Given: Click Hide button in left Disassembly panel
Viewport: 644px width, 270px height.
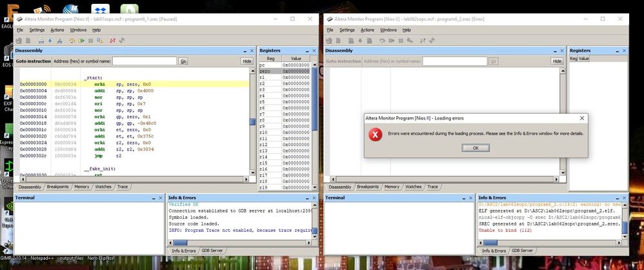Looking at the screenshot, I should [x=247, y=61].
